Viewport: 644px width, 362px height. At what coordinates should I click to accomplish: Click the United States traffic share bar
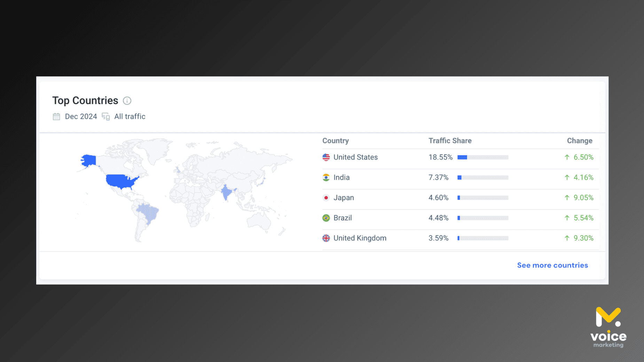(482, 158)
